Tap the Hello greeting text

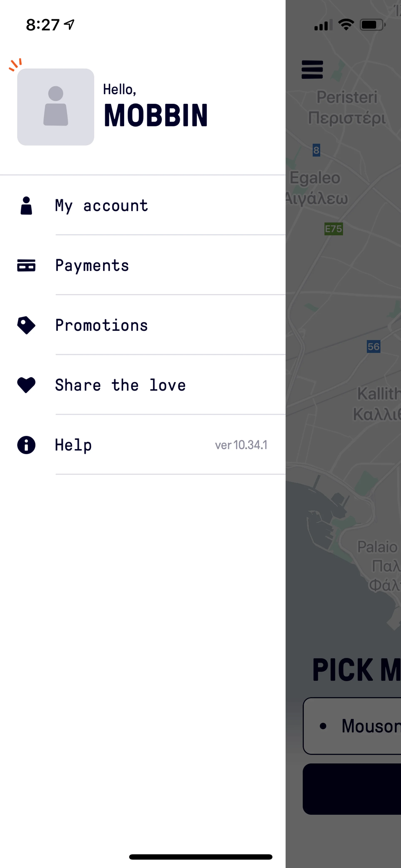point(119,90)
